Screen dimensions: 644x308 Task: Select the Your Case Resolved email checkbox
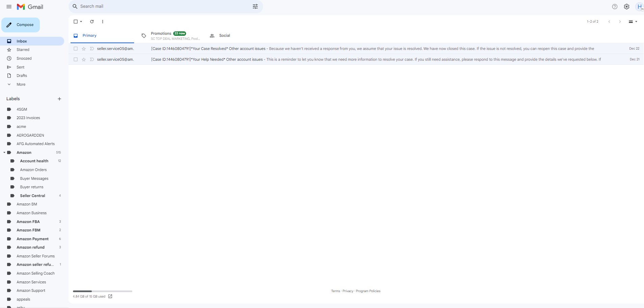tap(76, 49)
